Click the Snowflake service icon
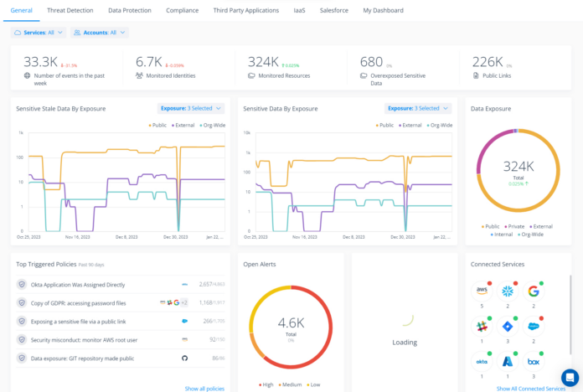The image size is (583, 392). coord(507,292)
